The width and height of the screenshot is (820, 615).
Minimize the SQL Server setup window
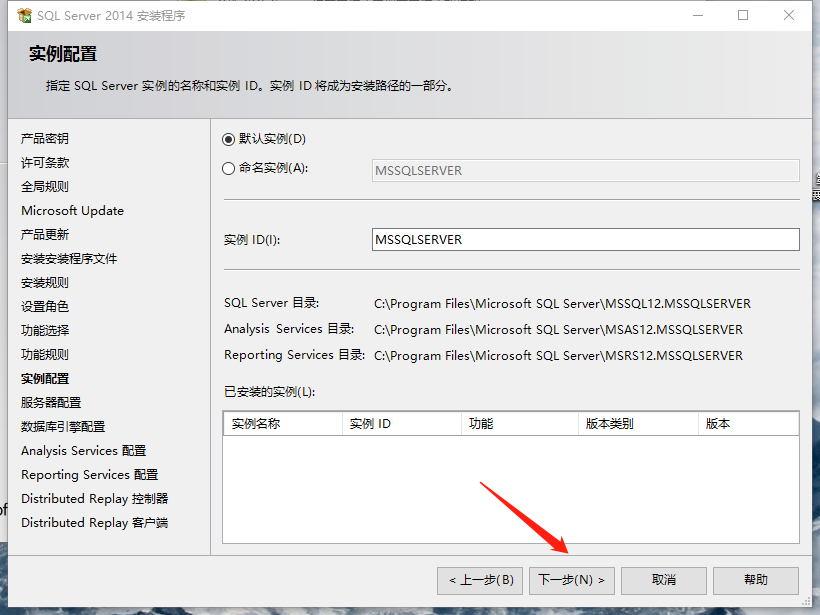[698, 16]
